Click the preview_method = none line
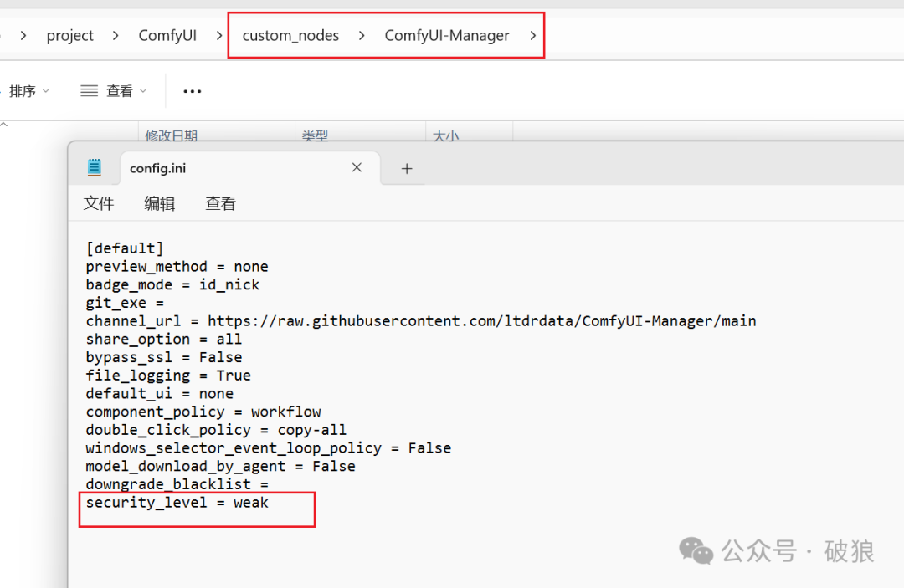Screen dimensions: 904x588 tap(177, 267)
